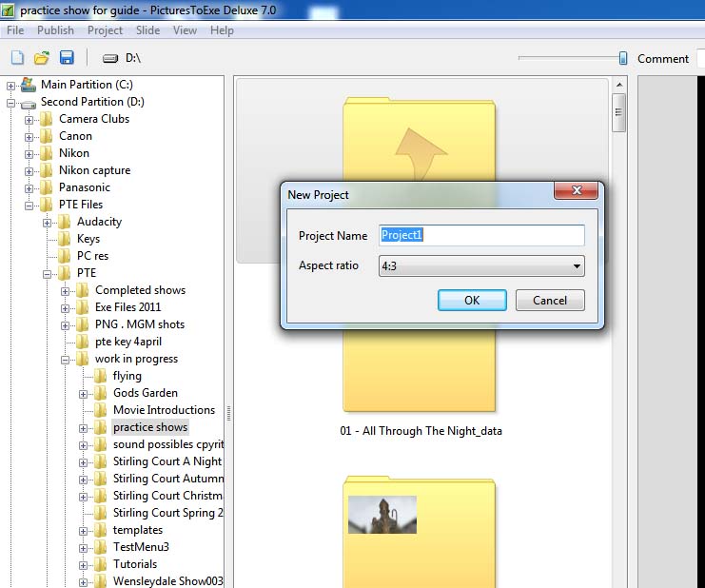Expand the Completed shows folder node
This screenshot has width=705, height=588.
coord(65,291)
